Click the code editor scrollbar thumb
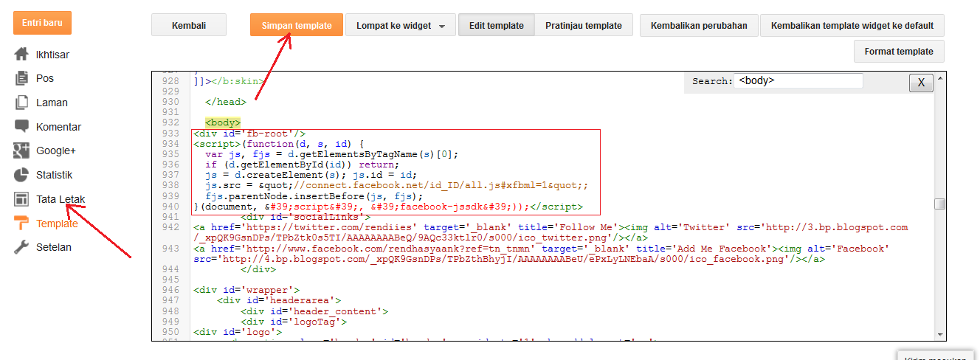The height and width of the screenshot is (360, 980). point(939,204)
